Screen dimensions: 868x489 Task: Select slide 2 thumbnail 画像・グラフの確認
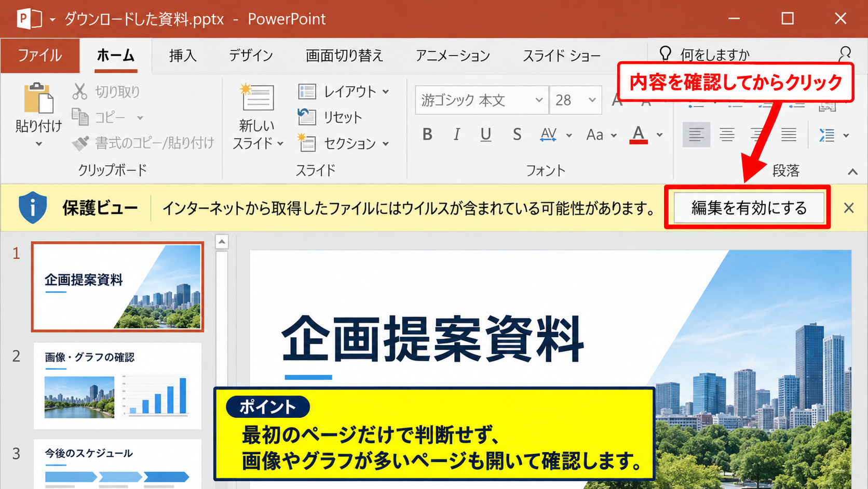coord(117,386)
